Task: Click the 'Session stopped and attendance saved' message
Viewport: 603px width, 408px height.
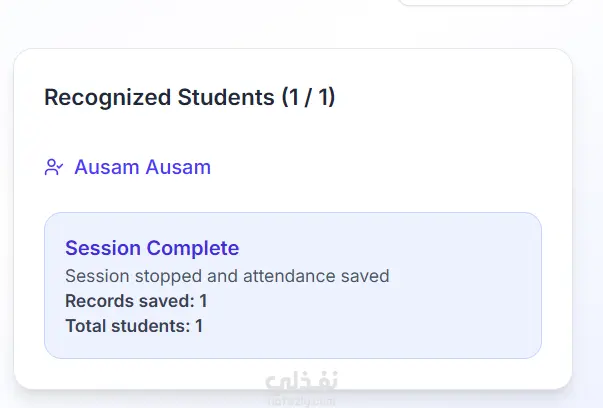Action: (x=227, y=276)
